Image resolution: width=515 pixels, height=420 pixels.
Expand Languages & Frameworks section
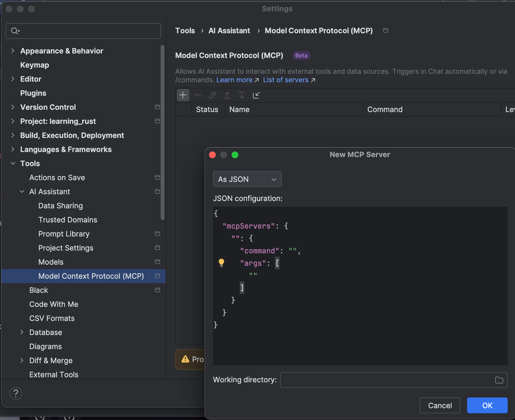pos(13,149)
